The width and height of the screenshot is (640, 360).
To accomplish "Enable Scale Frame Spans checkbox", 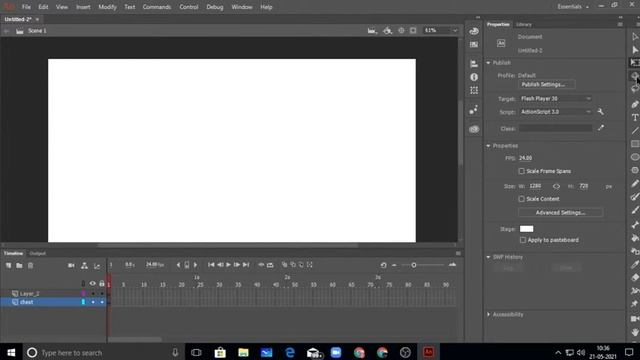I will (522, 171).
